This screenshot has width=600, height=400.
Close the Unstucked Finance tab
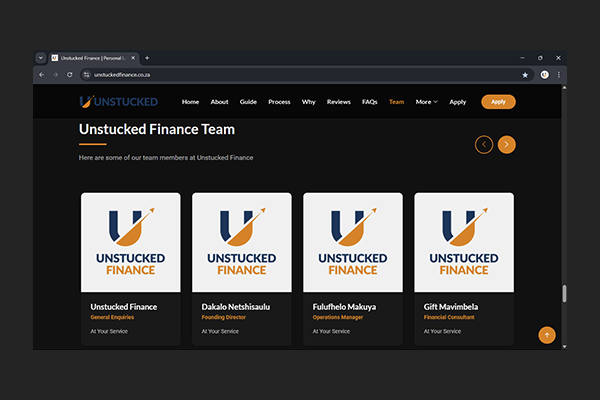(x=133, y=58)
